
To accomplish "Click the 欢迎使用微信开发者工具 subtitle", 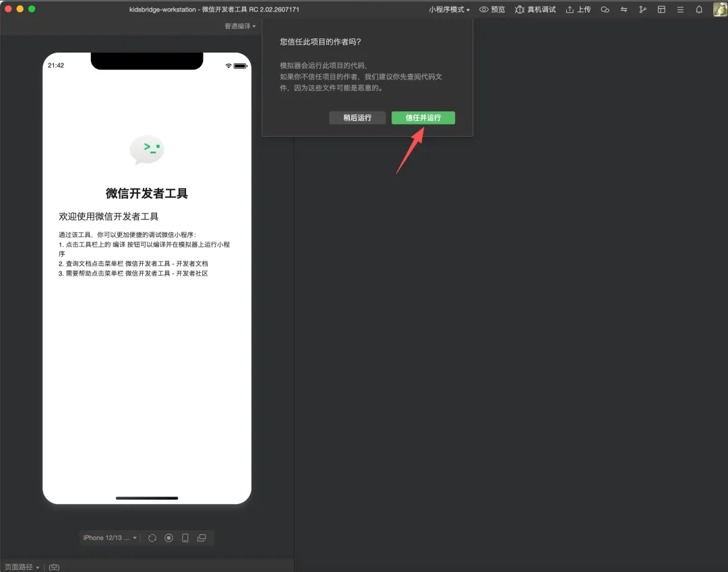I will point(109,217).
